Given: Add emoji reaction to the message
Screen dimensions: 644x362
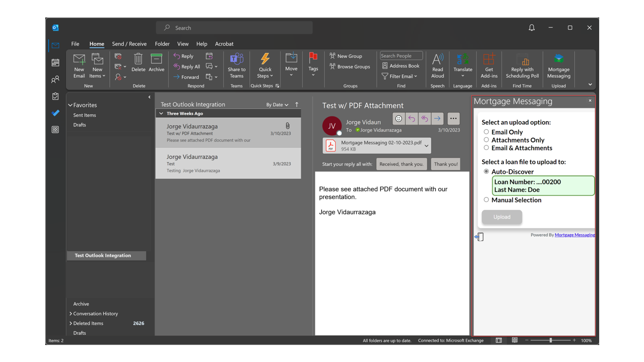Looking at the screenshot, I should (x=398, y=119).
